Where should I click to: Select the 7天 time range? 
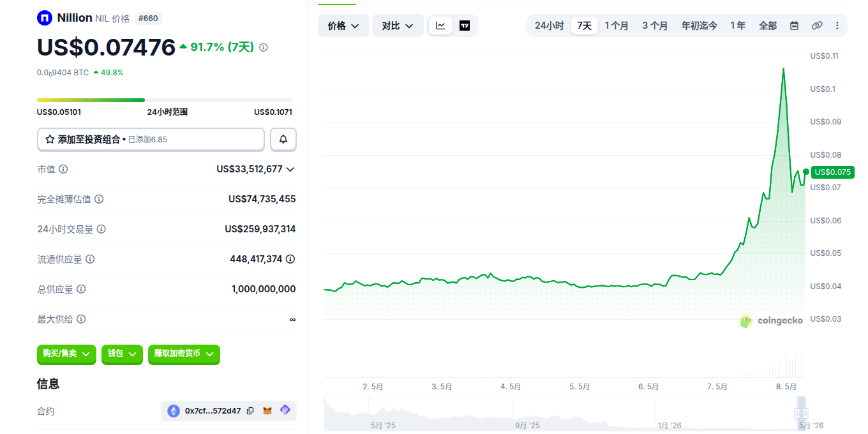tap(585, 26)
